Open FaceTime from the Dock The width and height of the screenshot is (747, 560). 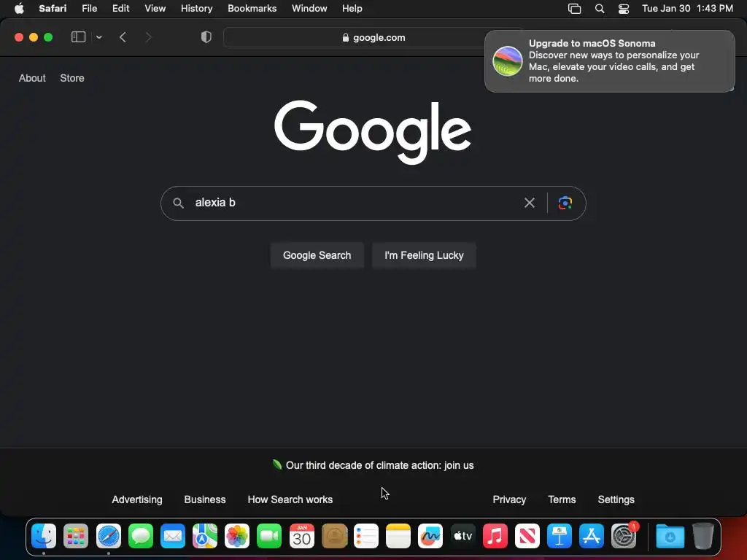[269, 537]
